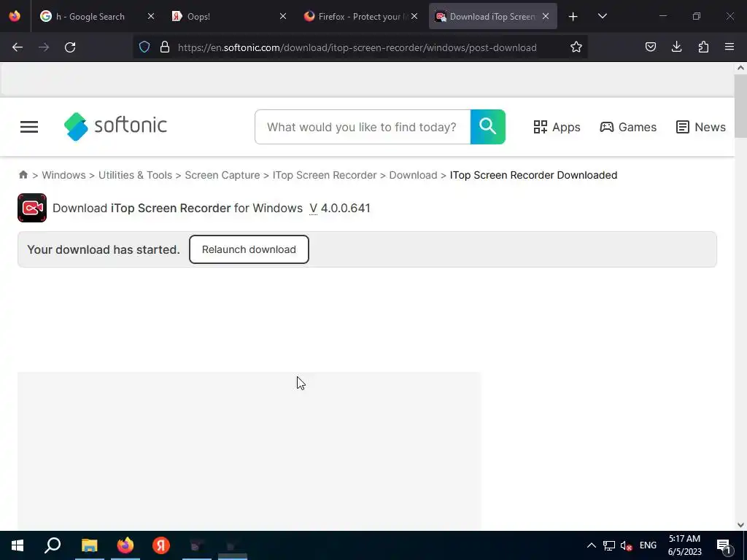
Task: View site security via the padlock icon
Action: pos(165,47)
